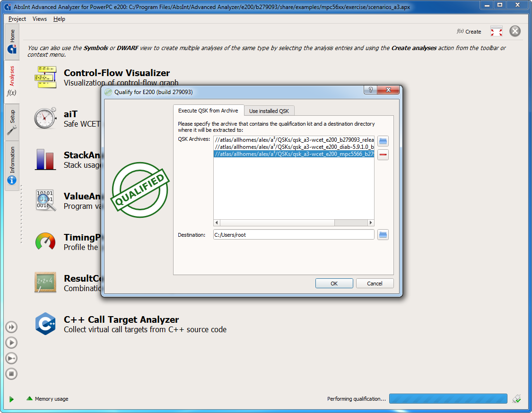532x413 pixels.
Task: Close the Qualify for E200 dialog
Action: pyautogui.click(x=388, y=90)
